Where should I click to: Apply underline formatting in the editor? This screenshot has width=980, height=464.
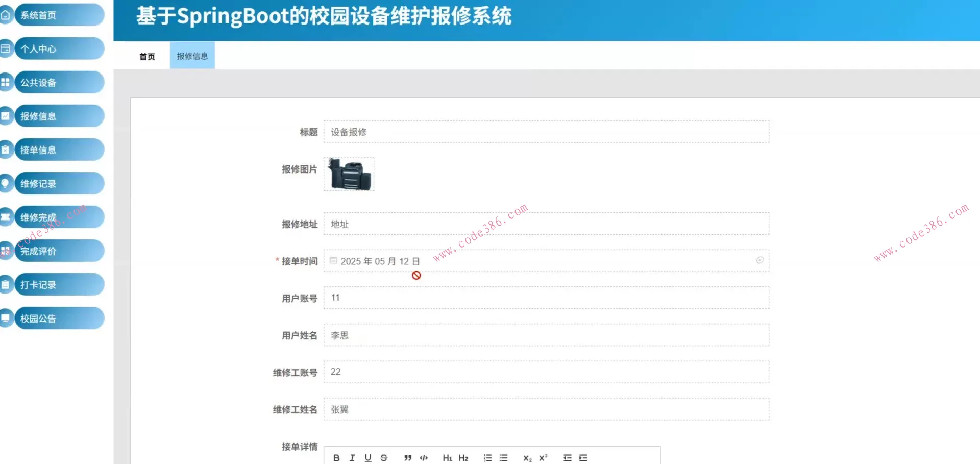(x=367, y=458)
